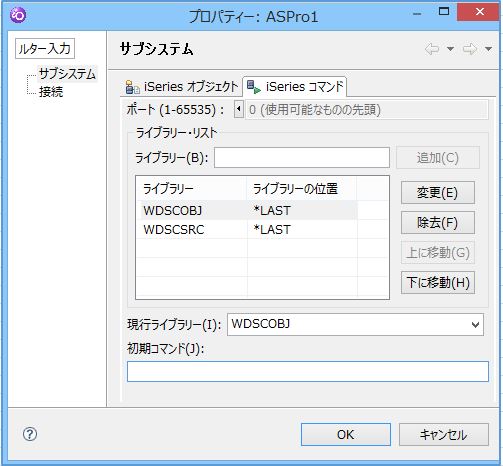Click the forward navigation arrow icon
The width and height of the screenshot is (503, 466).
[470, 49]
